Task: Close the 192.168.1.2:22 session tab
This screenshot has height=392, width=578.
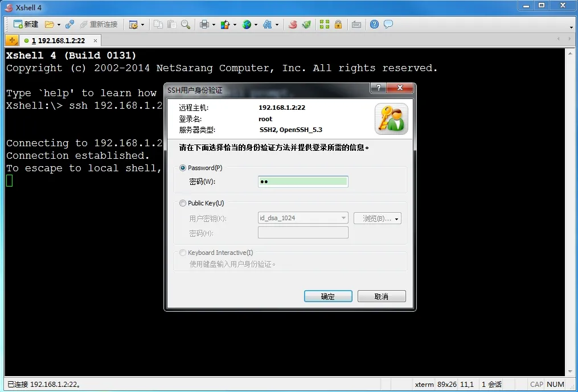Action: [95, 40]
